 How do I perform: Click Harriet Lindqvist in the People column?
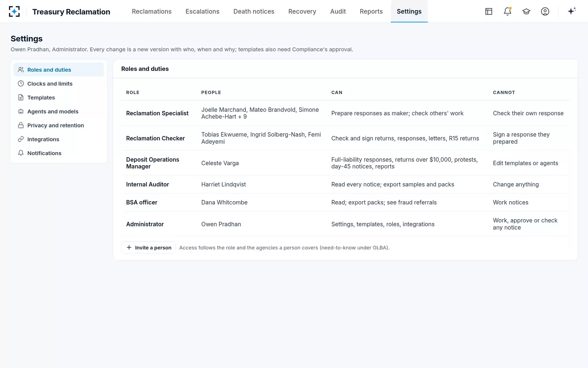pos(223,184)
